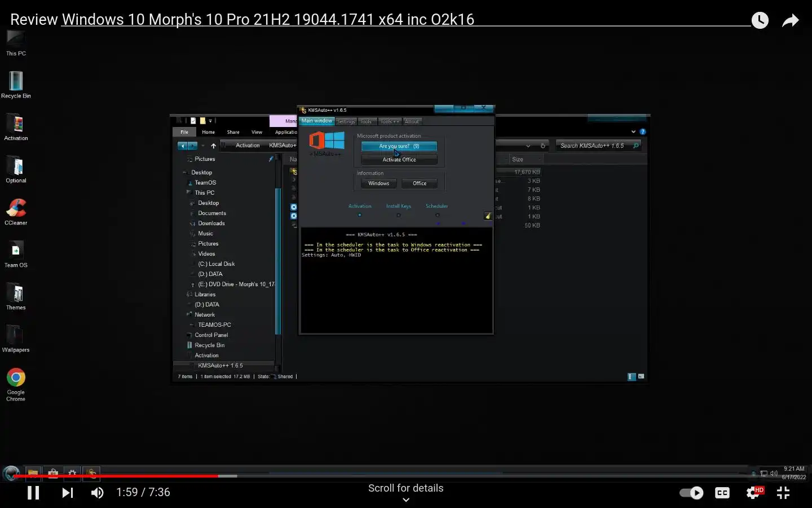Open File menu in Explorer
The image size is (812, 508).
coord(184,132)
